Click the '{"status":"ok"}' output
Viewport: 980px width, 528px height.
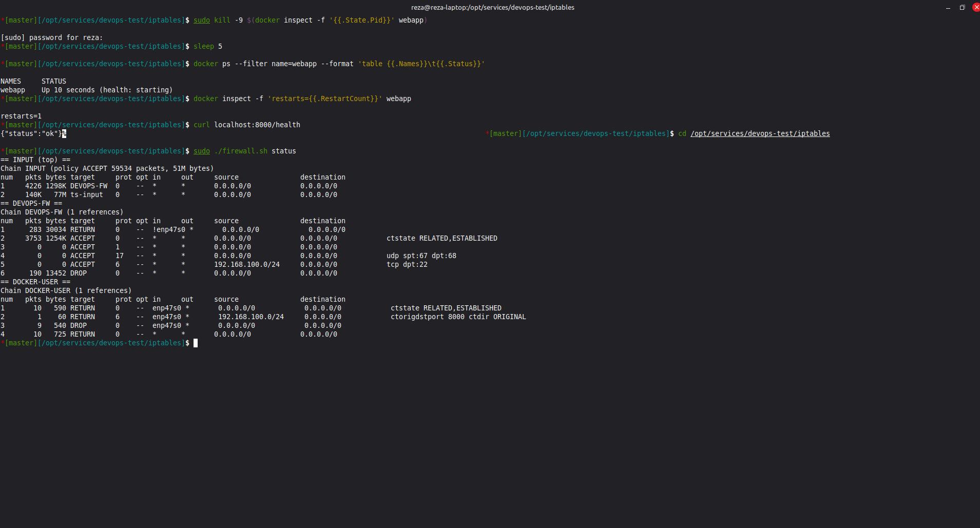point(31,133)
